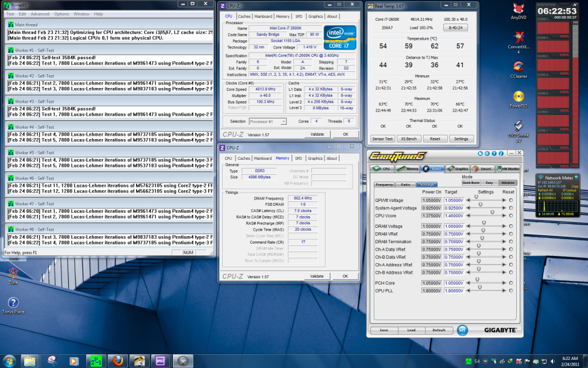Open Firefox from the taskbar
This screenshot has width=588, height=368.
[118, 361]
